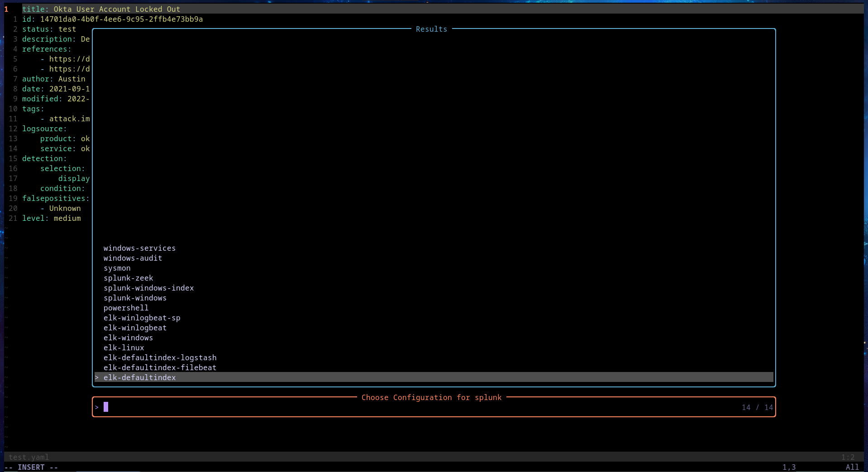This screenshot has height=472, width=868.
Task: Select the sysmon configuration option
Action: pos(117,268)
